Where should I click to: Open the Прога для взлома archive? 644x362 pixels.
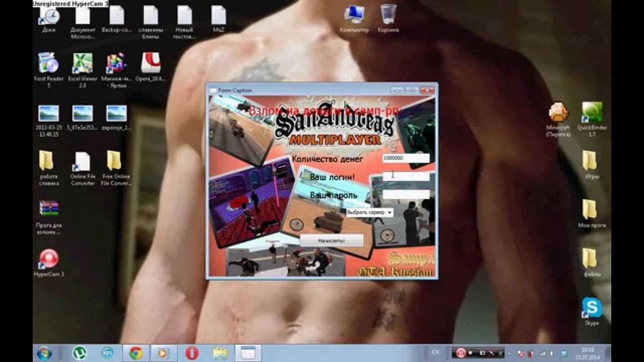pos(49,218)
